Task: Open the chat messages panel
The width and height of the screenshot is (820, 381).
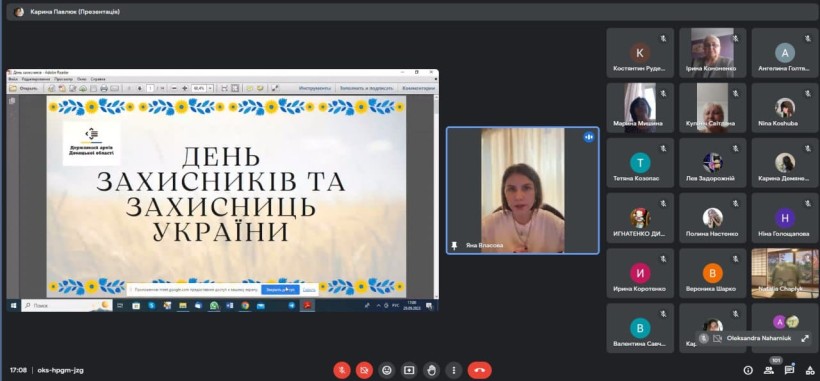Action: point(789,370)
